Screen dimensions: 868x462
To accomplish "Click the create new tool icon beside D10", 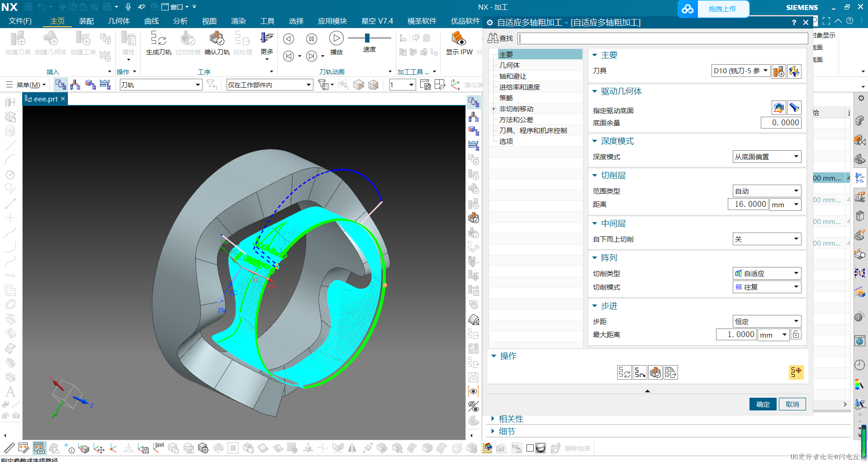I will coord(778,71).
